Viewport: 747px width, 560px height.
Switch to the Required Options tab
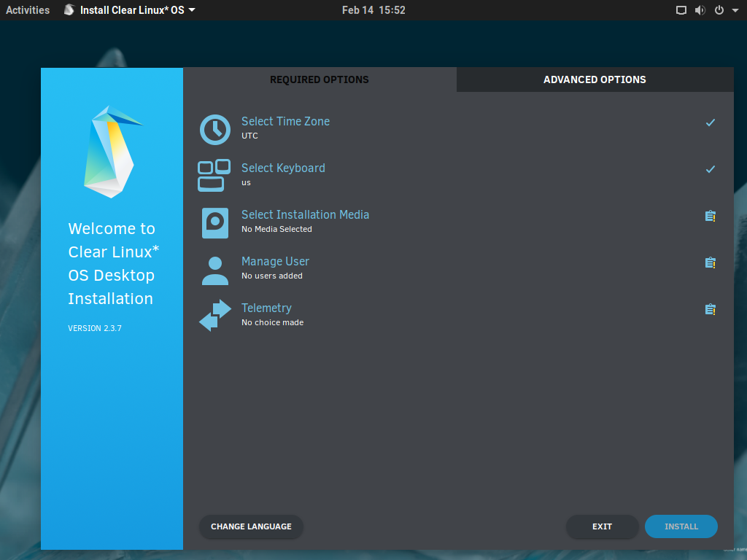pos(320,79)
